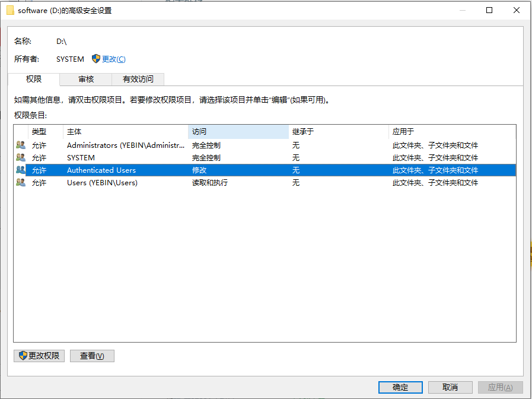Click the 应用(A) button
The image size is (532, 399).
(x=500, y=387)
